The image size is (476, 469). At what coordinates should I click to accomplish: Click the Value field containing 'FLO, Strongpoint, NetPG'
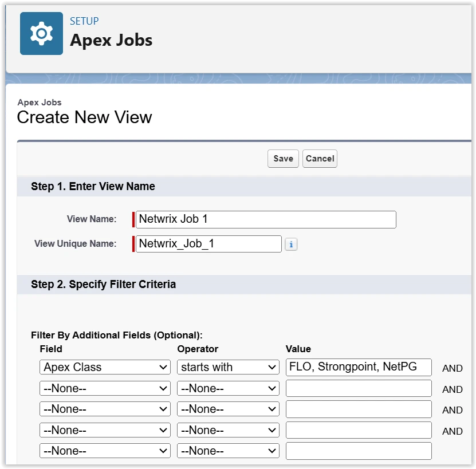click(x=359, y=367)
